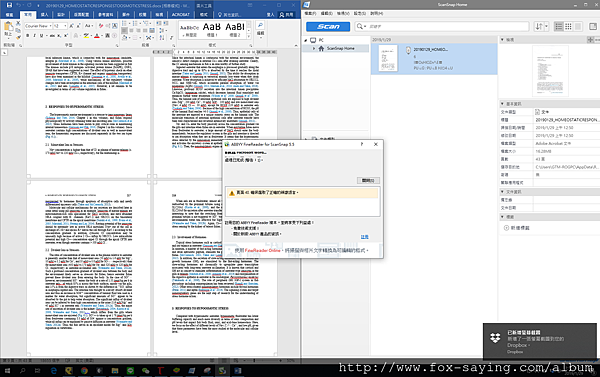Apply the red font color in Word
This screenshot has height=377, width=600.
point(97,36)
